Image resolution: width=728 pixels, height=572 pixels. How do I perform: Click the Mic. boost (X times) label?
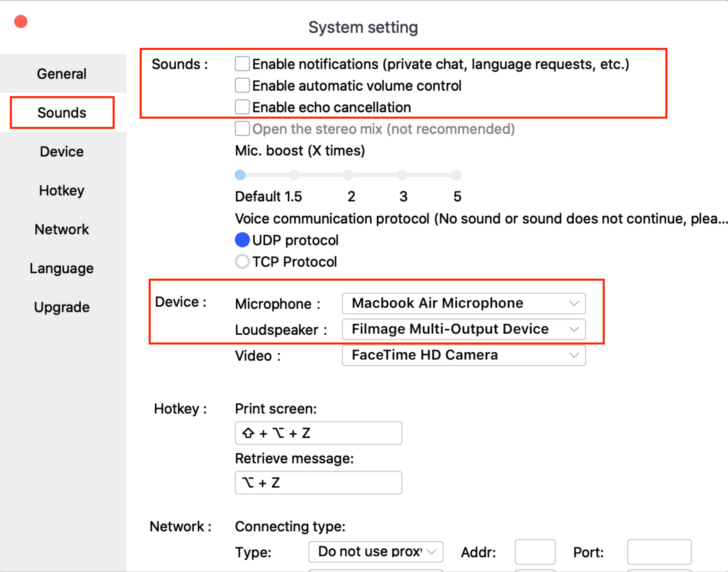300,151
